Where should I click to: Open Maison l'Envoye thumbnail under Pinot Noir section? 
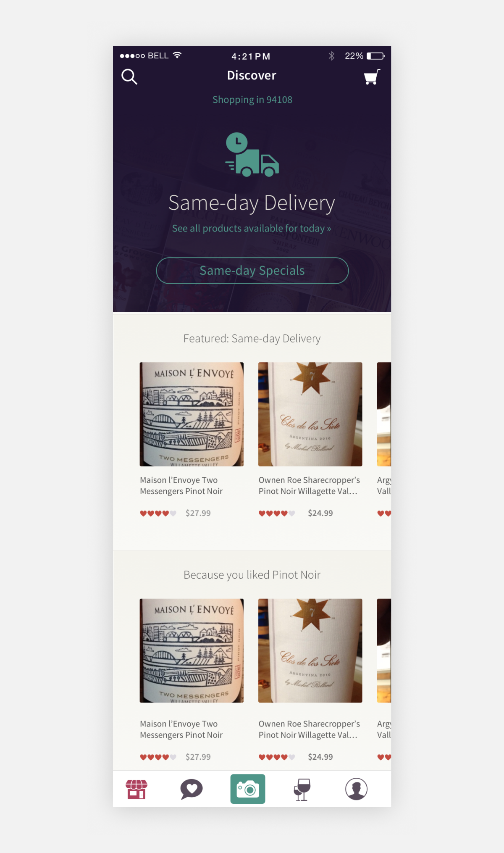pyautogui.click(x=192, y=650)
